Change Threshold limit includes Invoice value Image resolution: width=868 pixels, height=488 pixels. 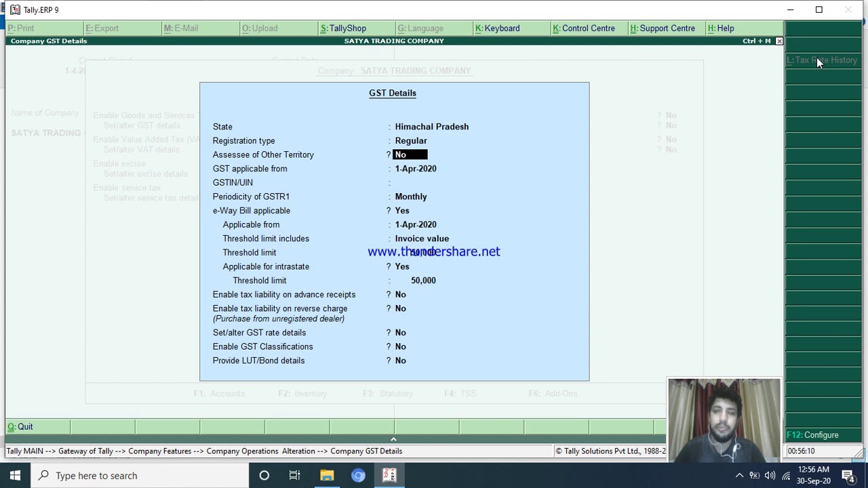(422, 239)
